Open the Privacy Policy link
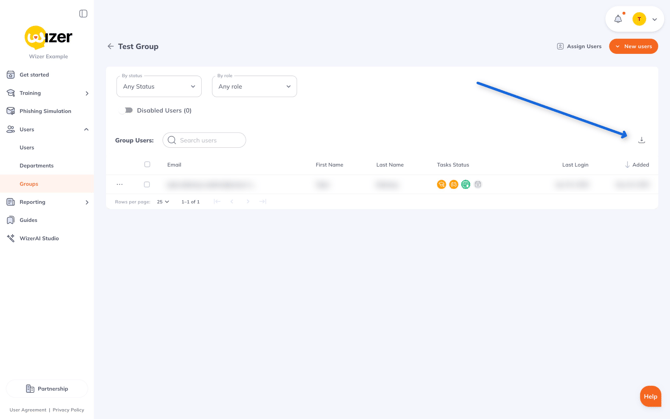 point(68,410)
